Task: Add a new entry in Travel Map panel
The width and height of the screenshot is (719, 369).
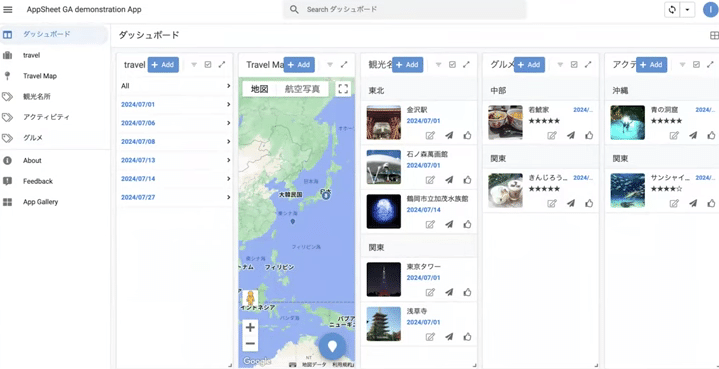Action: click(x=299, y=65)
